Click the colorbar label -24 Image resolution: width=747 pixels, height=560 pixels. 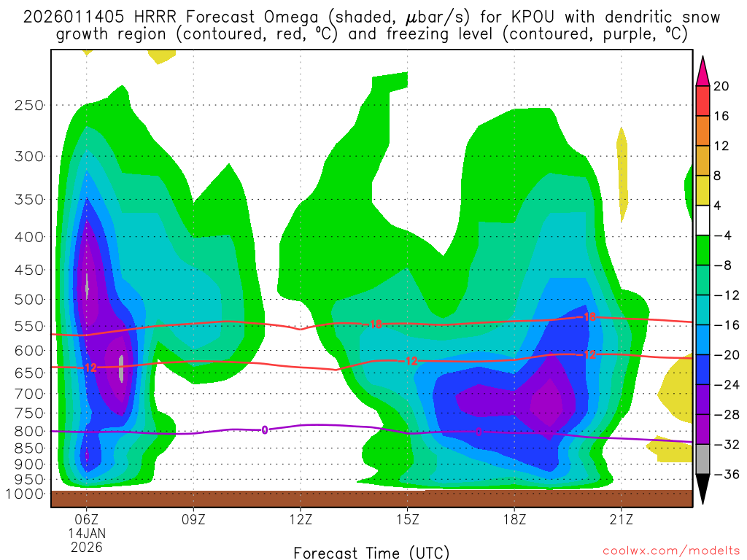(727, 385)
